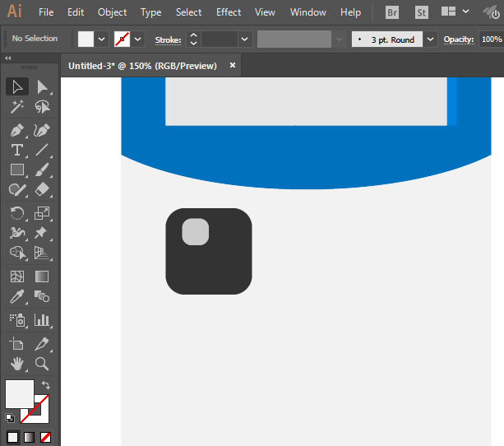Switch paint mode to Gradient

coord(29,437)
